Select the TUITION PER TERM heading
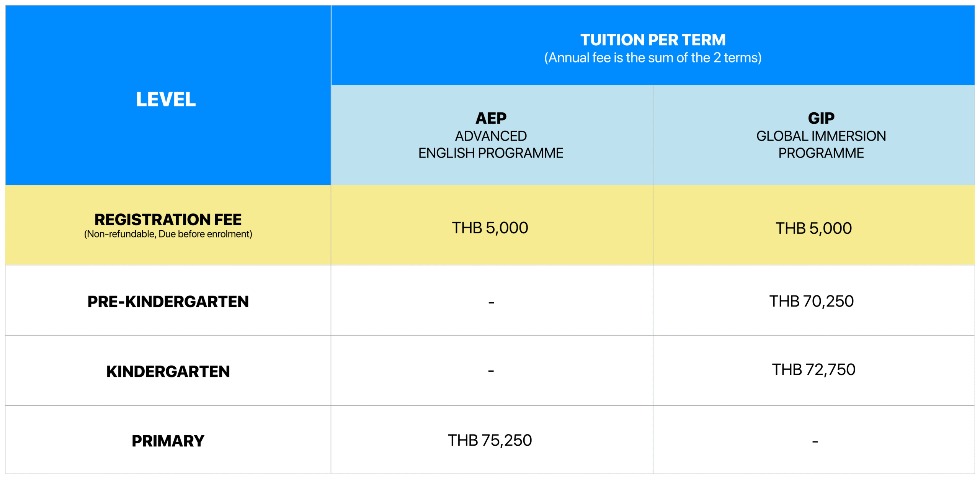The width and height of the screenshot is (980, 479). click(653, 39)
